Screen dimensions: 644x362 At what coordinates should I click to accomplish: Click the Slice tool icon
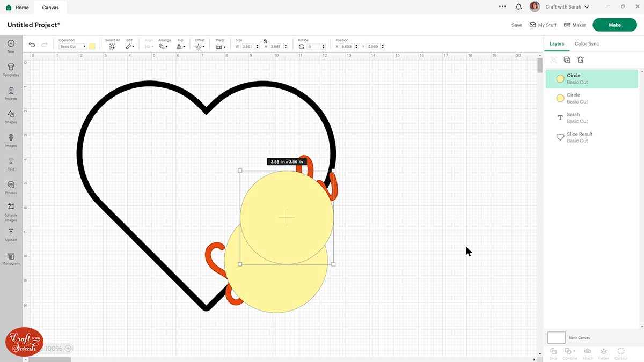click(x=553, y=351)
